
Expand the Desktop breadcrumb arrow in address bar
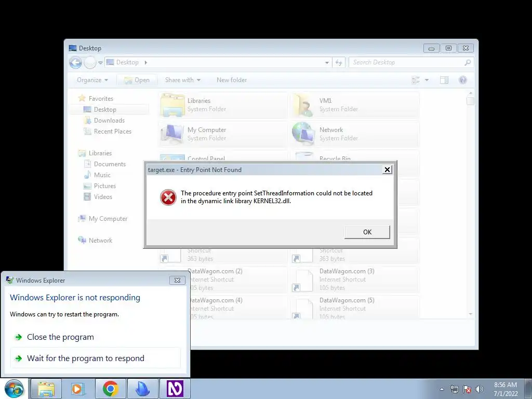[146, 62]
